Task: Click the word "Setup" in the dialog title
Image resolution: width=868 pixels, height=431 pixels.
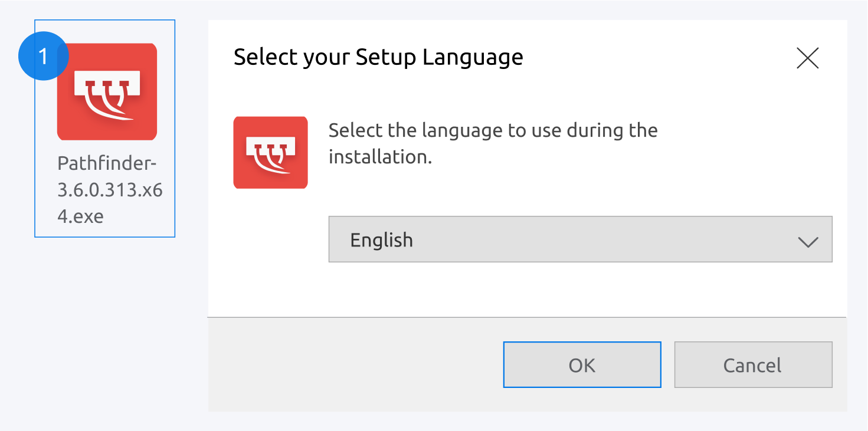Action: pyautogui.click(x=385, y=57)
